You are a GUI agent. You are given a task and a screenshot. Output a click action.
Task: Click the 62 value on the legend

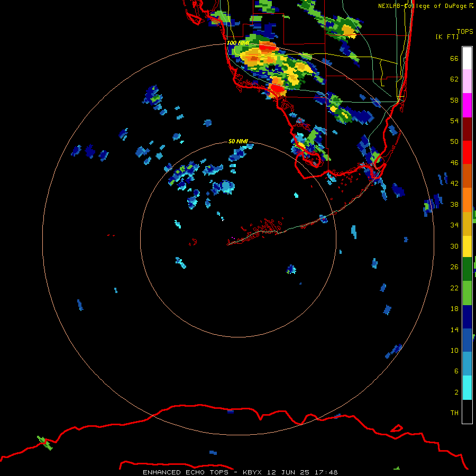point(454,79)
